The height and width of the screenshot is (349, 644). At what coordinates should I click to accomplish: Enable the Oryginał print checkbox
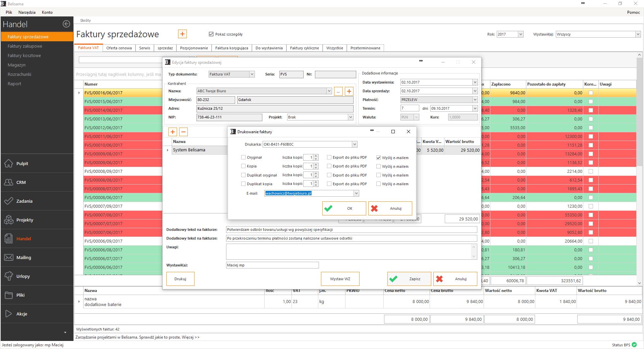click(x=244, y=157)
